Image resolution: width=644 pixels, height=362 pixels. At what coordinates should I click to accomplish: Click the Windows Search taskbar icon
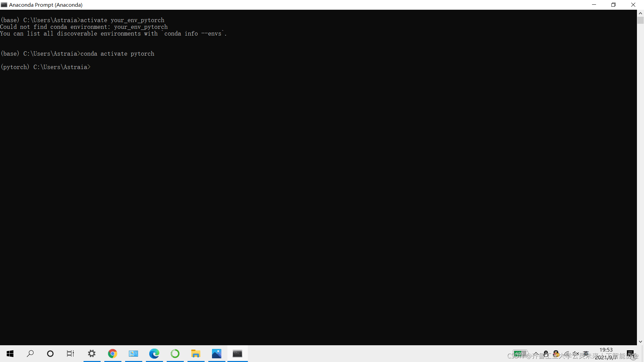click(x=30, y=353)
